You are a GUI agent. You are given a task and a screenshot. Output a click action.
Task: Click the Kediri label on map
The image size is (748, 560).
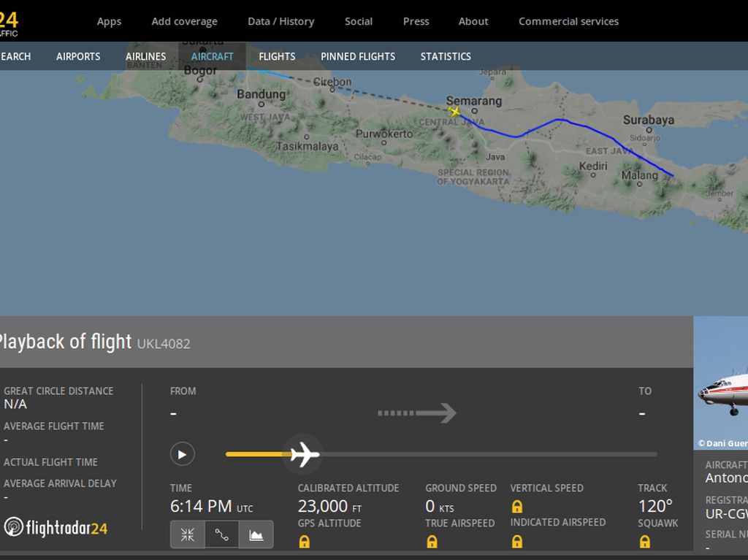coord(593,166)
